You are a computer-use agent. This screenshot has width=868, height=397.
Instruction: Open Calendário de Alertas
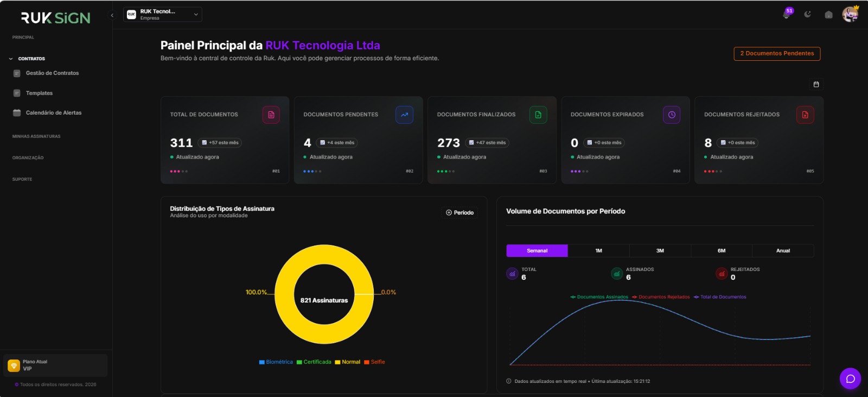[54, 113]
